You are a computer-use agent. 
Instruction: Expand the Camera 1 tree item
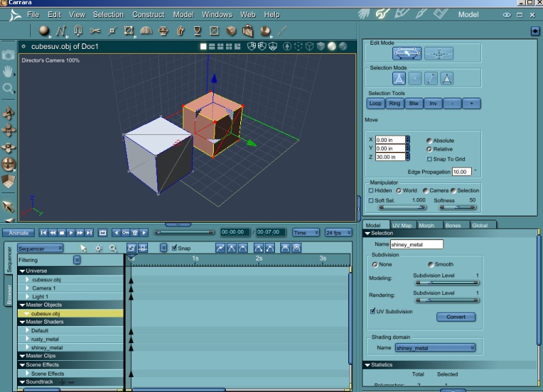28,288
